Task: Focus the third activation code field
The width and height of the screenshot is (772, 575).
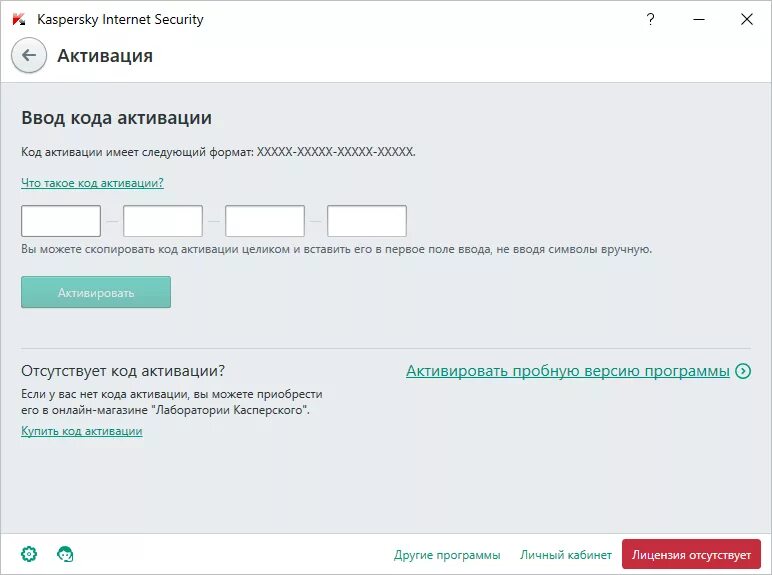Action: (265, 221)
